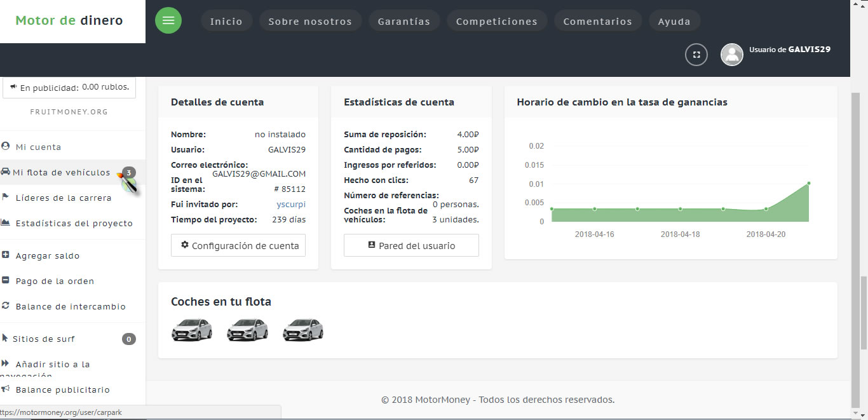Click system ID # 85112
This screenshot has height=420, width=868.
tap(290, 189)
